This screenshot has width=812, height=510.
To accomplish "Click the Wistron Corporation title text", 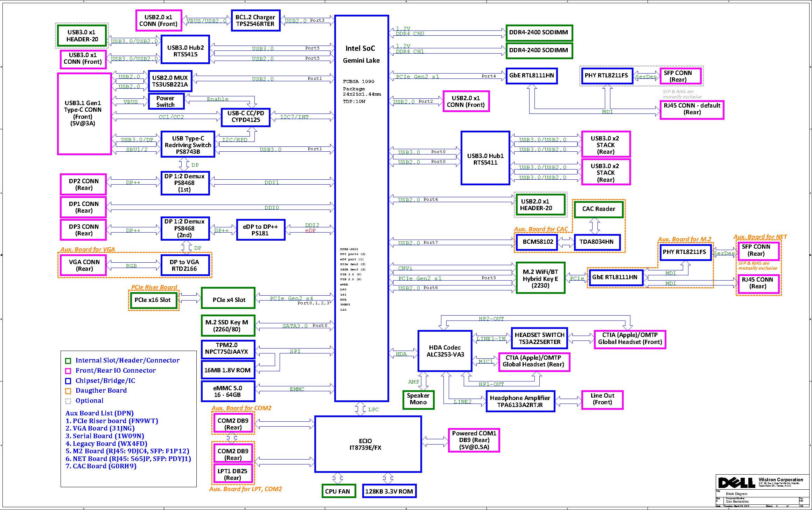I will [x=781, y=480].
